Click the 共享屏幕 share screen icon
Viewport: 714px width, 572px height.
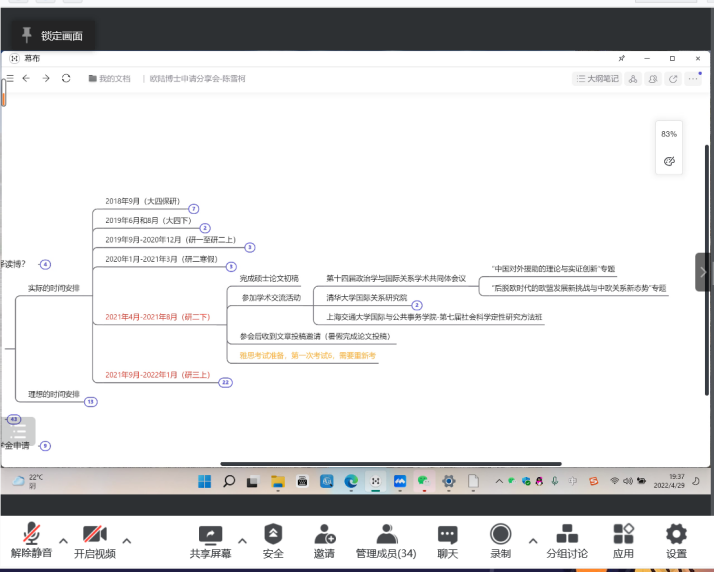click(210, 535)
